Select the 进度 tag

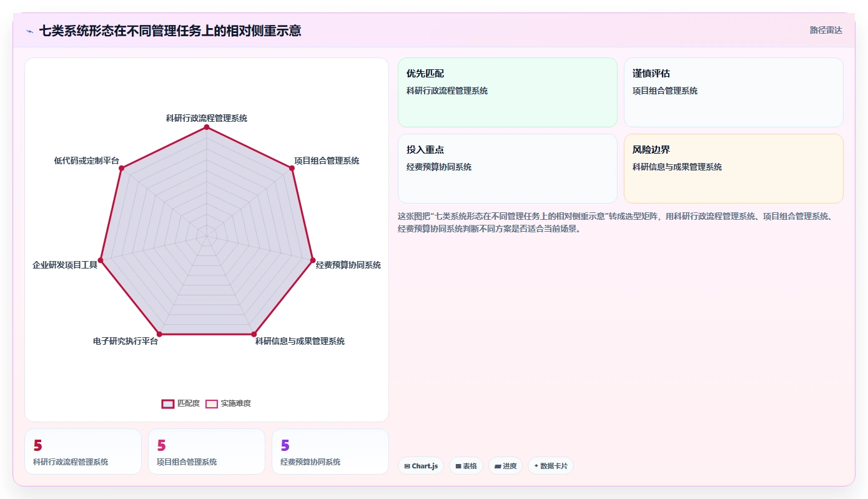click(505, 466)
